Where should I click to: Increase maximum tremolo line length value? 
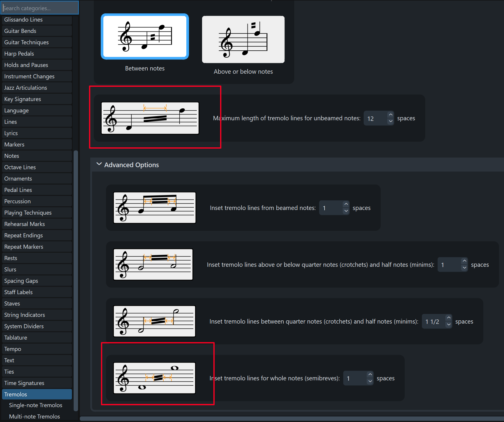click(391, 115)
